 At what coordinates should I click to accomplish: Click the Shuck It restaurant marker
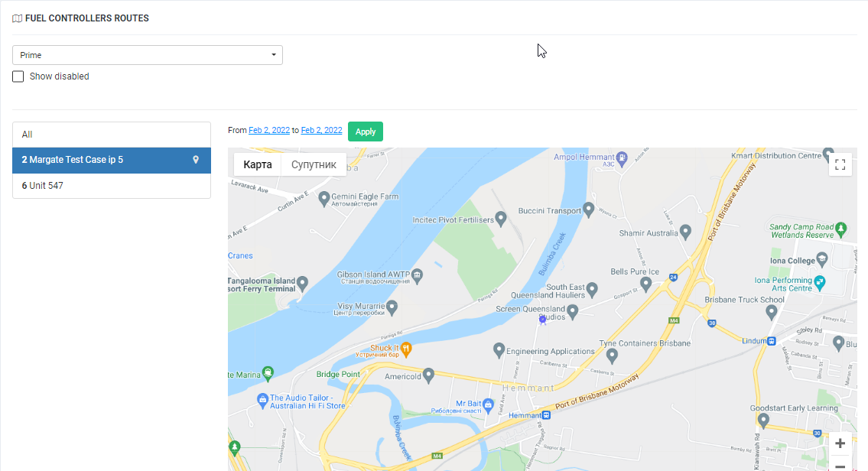tap(407, 349)
